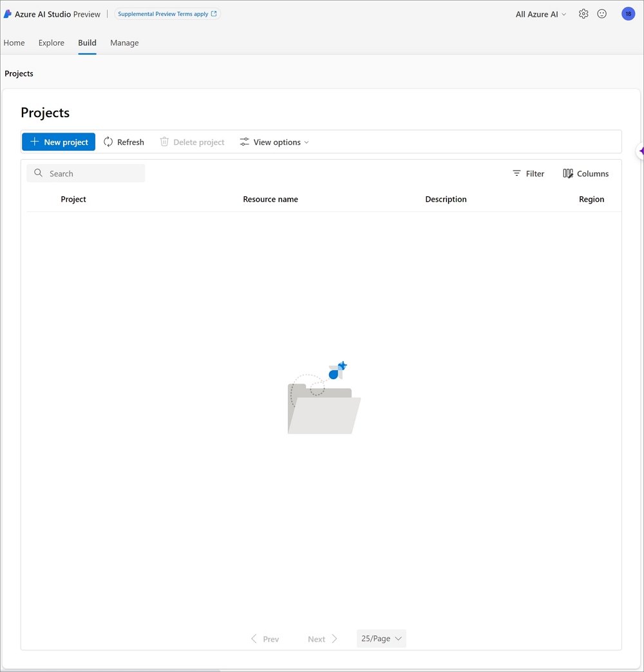Create a New project
Image resolution: width=644 pixels, height=672 pixels.
[59, 142]
